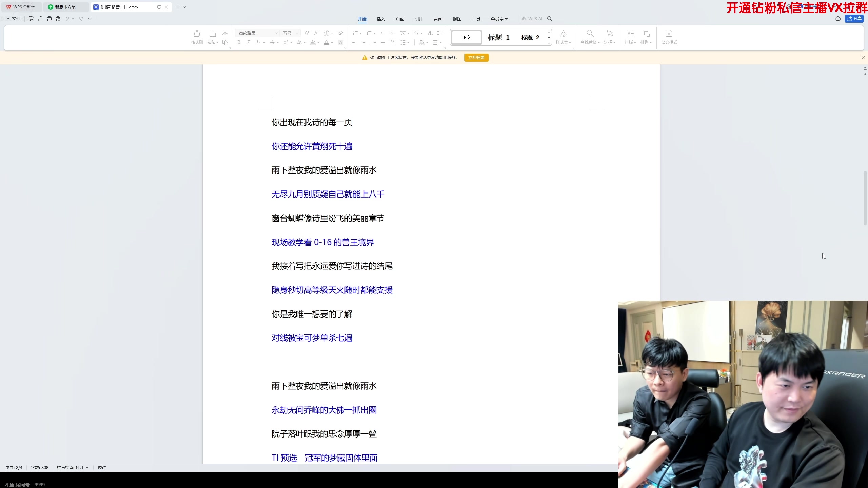Click the superscript X² icon
868x488 pixels.
pos(286,42)
